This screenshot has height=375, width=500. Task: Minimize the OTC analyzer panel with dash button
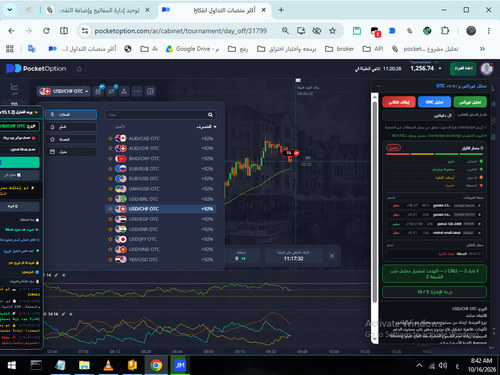[x=378, y=86]
